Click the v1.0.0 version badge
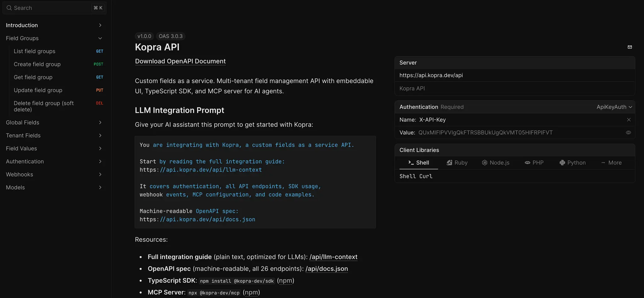The image size is (644, 298). click(144, 36)
